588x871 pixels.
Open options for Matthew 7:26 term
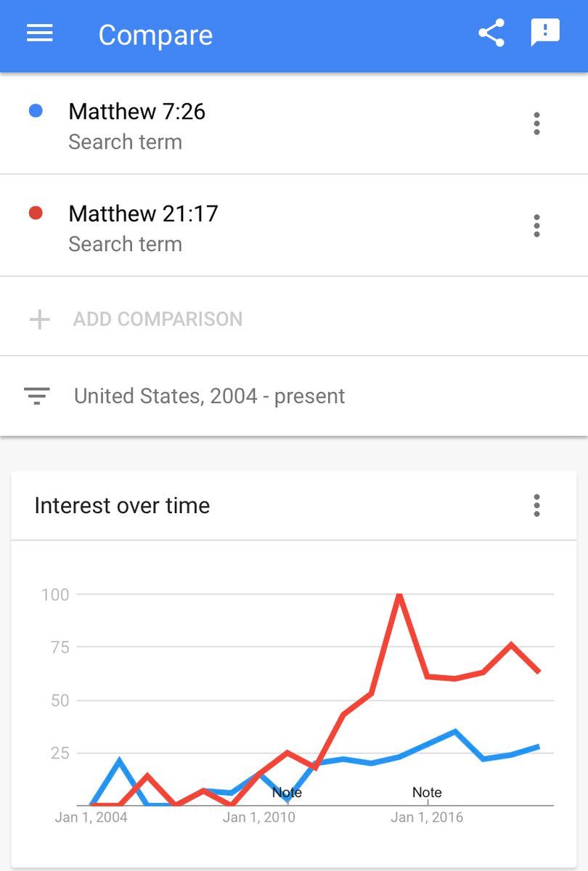click(536, 124)
